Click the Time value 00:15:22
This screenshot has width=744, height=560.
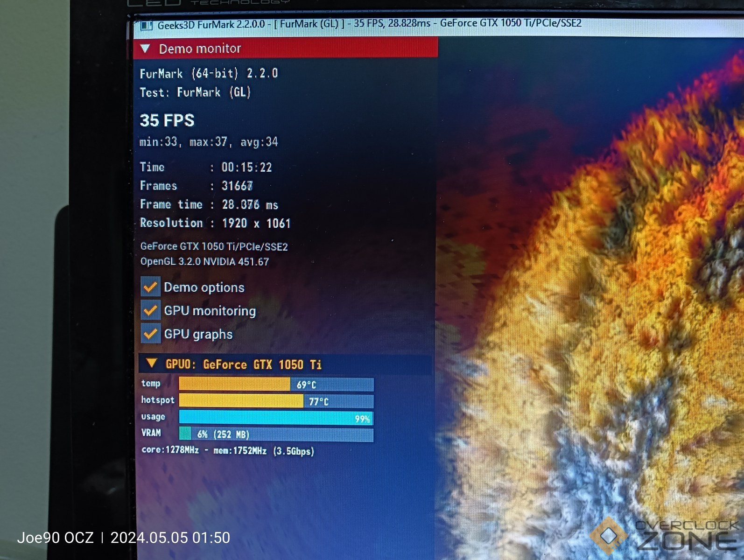(x=246, y=167)
